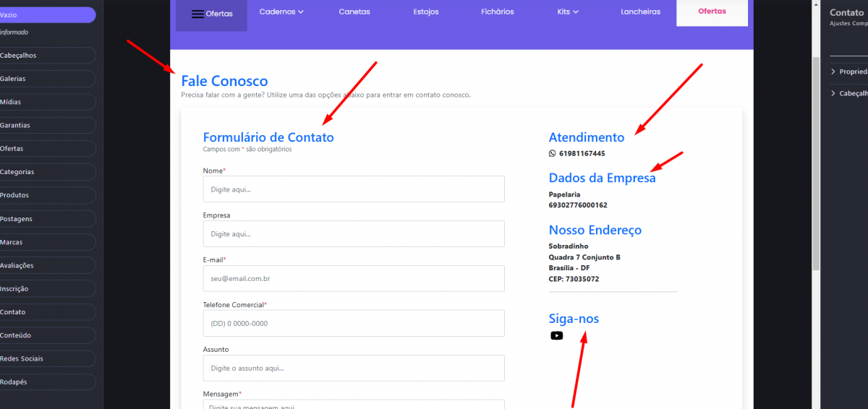This screenshot has height=409, width=868.
Task: Open the Kits dropdown in the store menu
Action: tap(568, 12)
